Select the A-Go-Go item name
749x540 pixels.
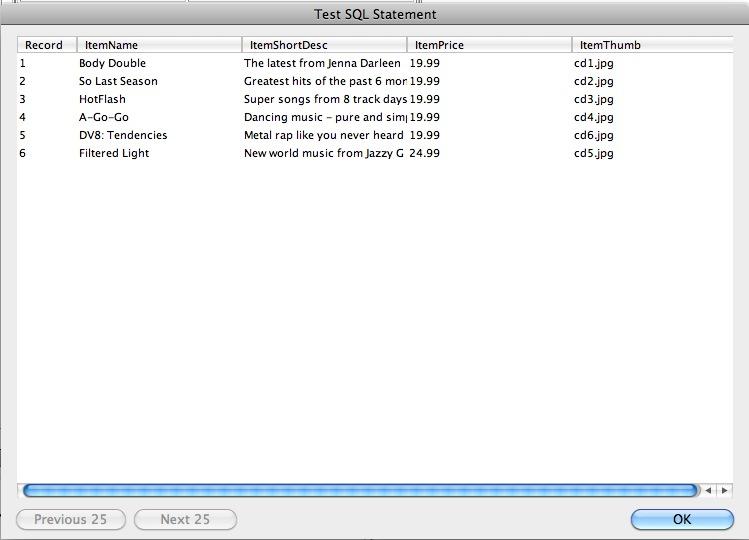tap(104, 118)
